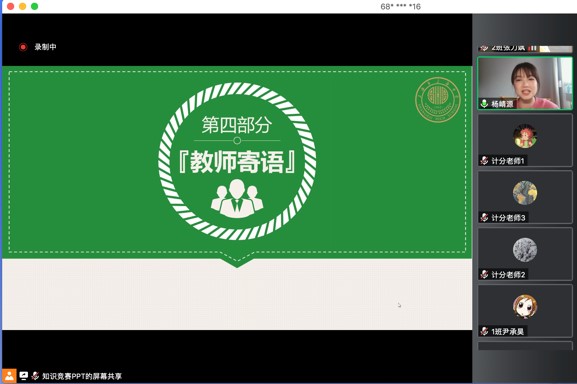
Task: Click the red recording indicator icon
Action: coord(23,47)
